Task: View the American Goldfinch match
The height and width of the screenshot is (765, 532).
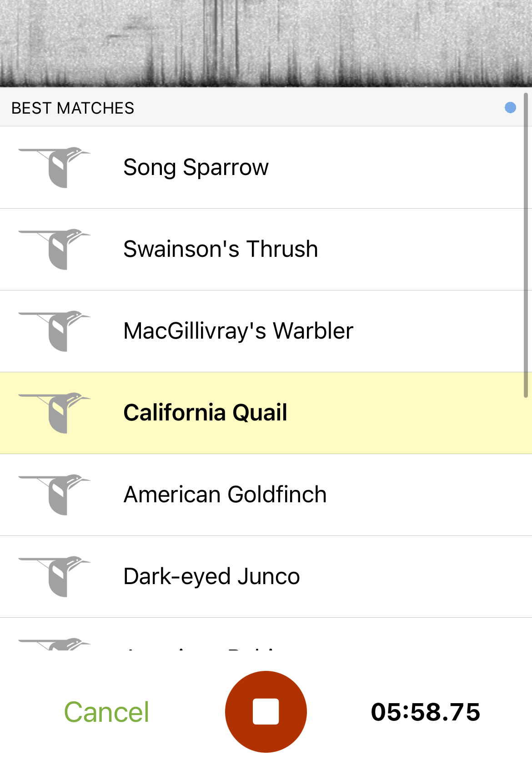Action: click(225, 495)
